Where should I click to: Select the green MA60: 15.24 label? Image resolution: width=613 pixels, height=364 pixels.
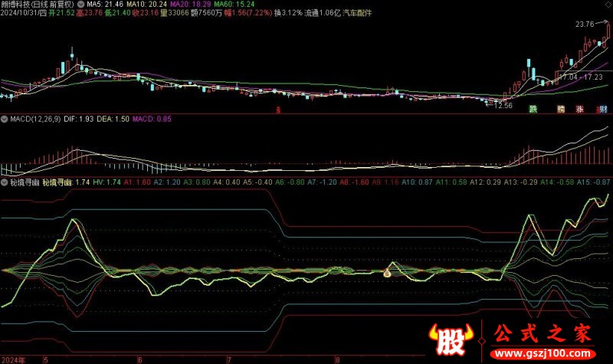coord(234,5)
